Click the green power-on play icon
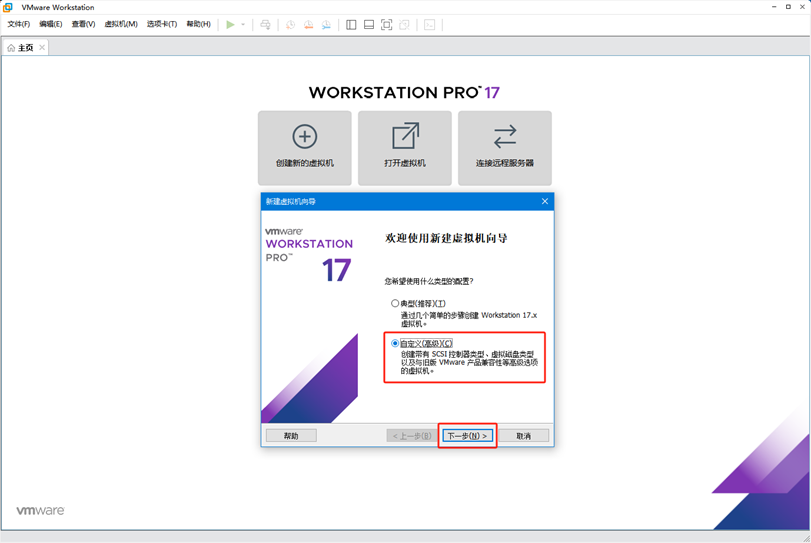Image resolution: width=811 pixels, height=543 pixels. (x=231, y=24)
